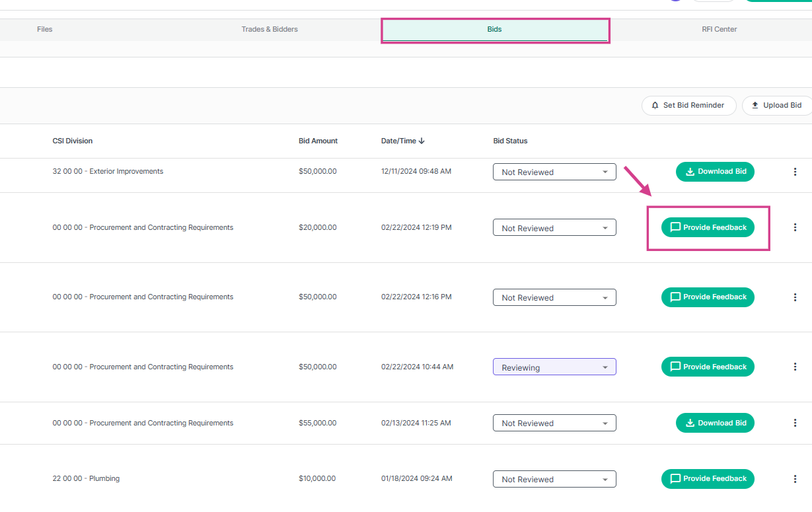Open kebab menu for Plumbing row
This screenshot has width=812, height=512.
[795, 479]
